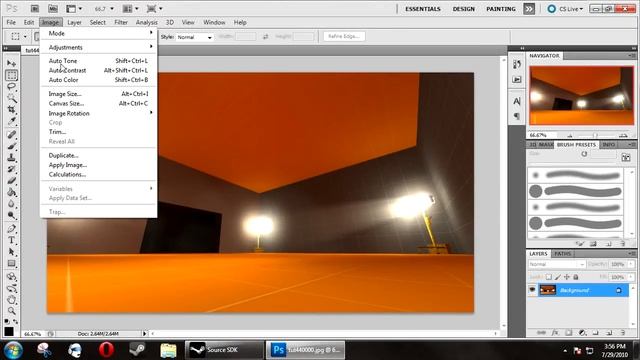Open the Character panel icon

(517, 101)
